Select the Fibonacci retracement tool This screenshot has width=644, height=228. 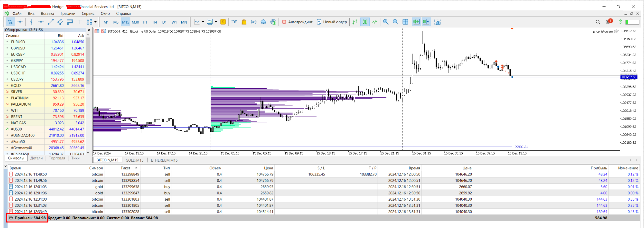point(70,22)
